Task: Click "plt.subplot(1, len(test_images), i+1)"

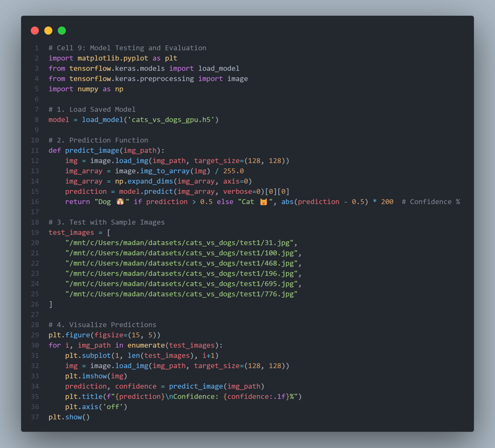Action: [142, 356]
